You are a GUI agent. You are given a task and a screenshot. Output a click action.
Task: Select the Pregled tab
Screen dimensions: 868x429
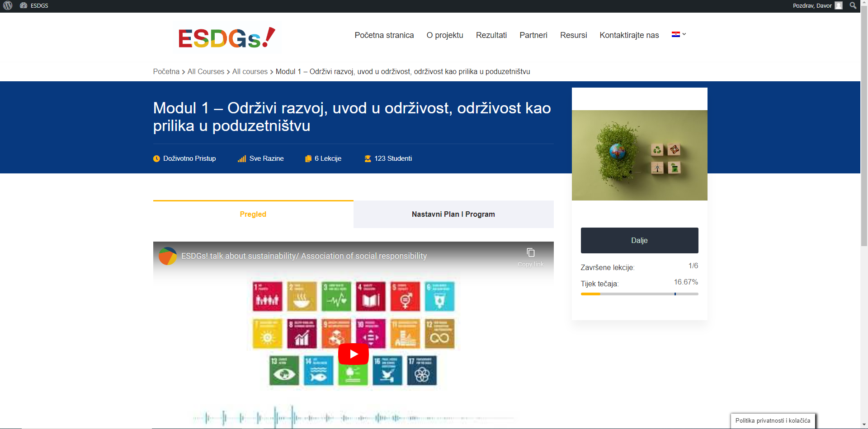(253, 214)
